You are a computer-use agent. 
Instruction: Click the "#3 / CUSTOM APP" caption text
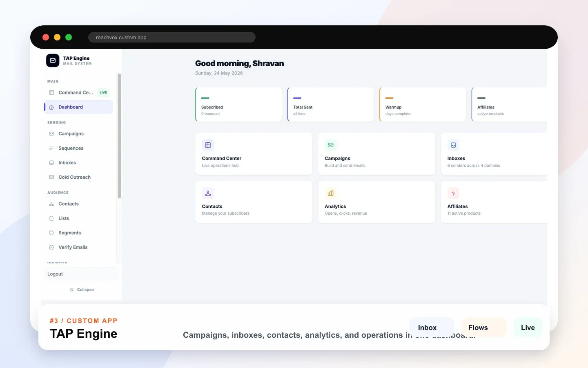(x=83, y=321)
